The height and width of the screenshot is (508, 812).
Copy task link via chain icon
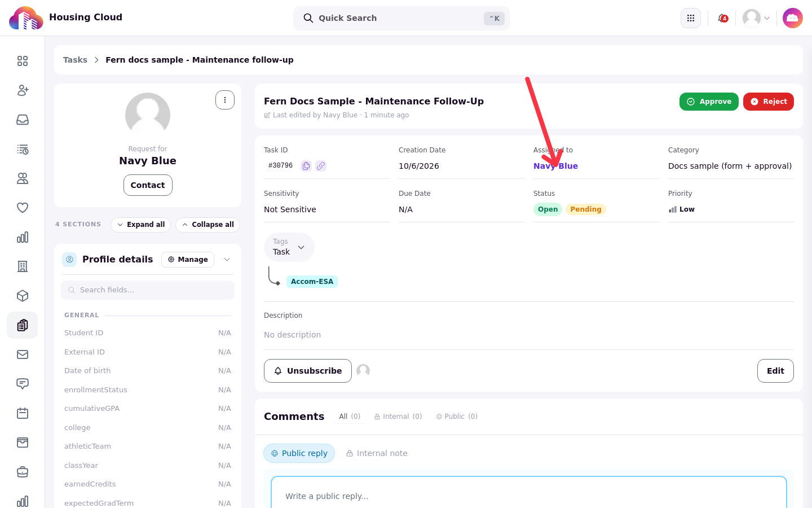(x=321, y=166)
